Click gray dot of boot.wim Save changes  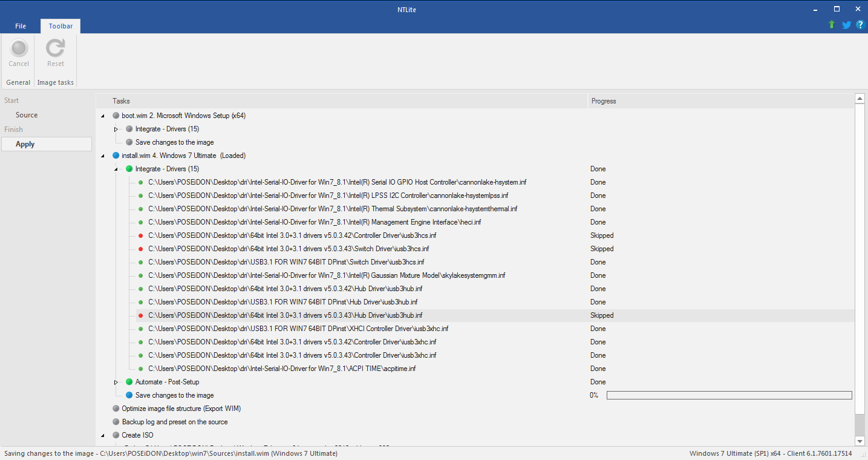tap(129, 142)
